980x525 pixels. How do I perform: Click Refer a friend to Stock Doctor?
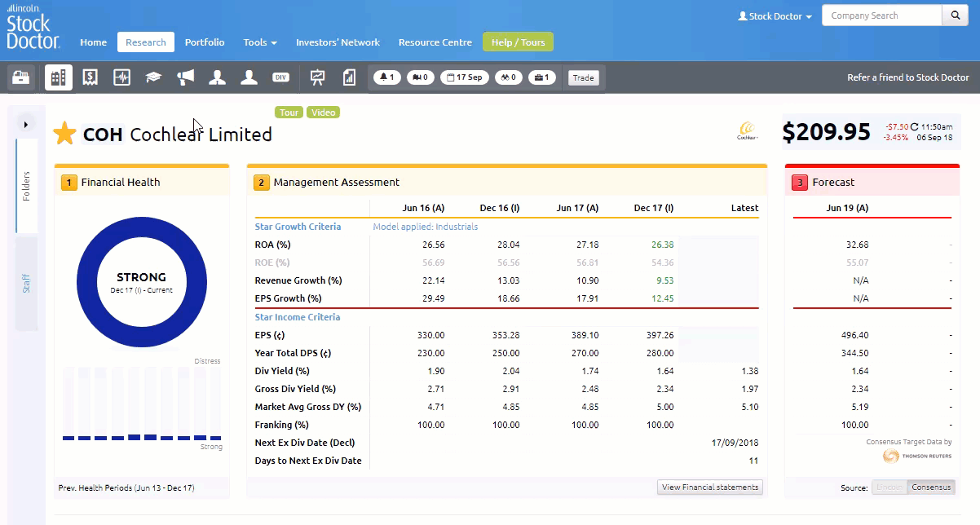click(x=908, y=78)
